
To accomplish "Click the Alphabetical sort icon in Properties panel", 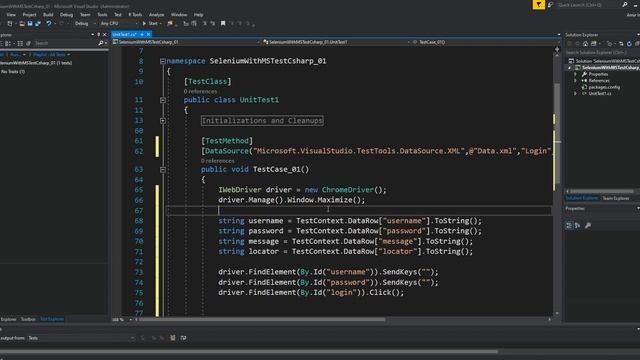I will tap(578, 225).
